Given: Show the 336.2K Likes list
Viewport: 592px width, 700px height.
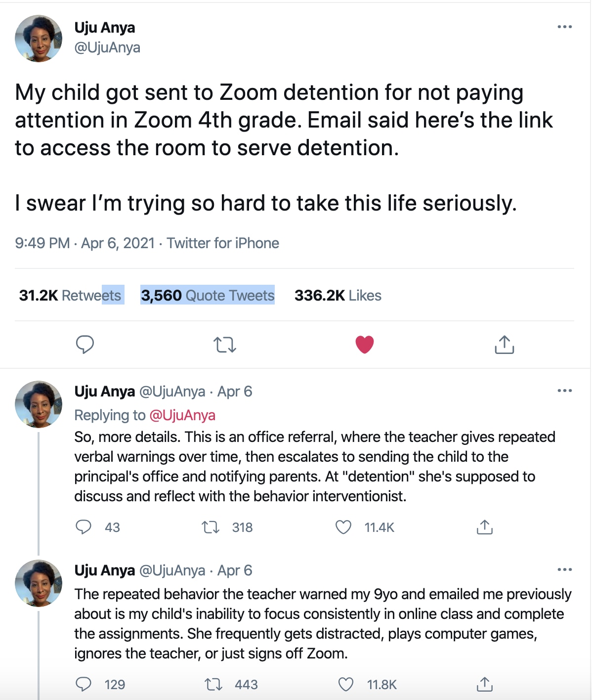Looking at the screenshot, I should [x=338, y=295].
